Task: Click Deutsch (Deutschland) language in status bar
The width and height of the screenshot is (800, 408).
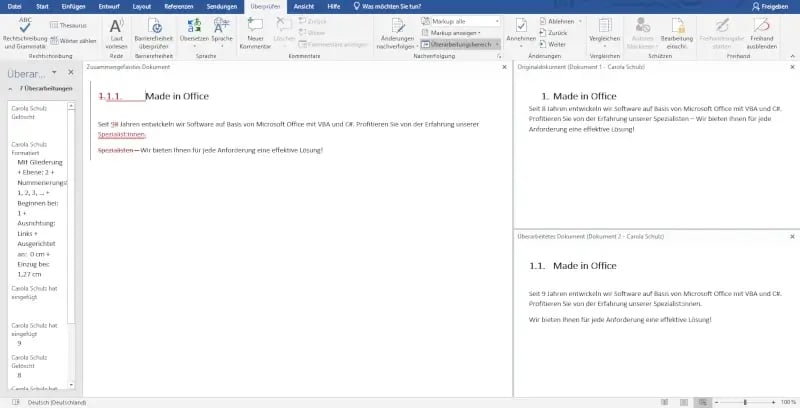Action: click(57, 402)
